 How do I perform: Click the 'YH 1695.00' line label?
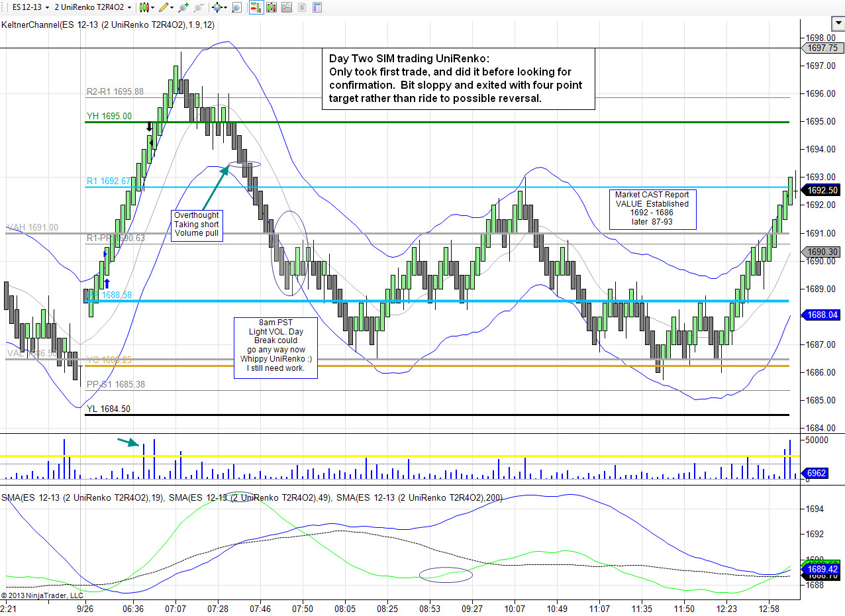[x=109, y=116]
